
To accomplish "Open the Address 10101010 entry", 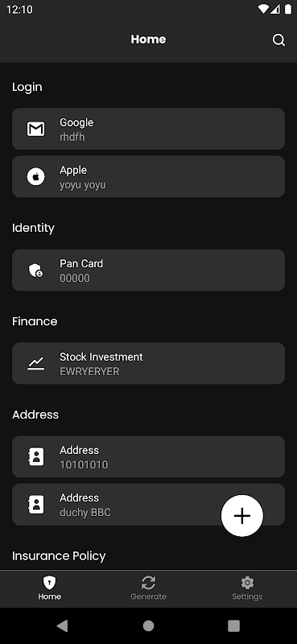I will (x=148, y=456).
